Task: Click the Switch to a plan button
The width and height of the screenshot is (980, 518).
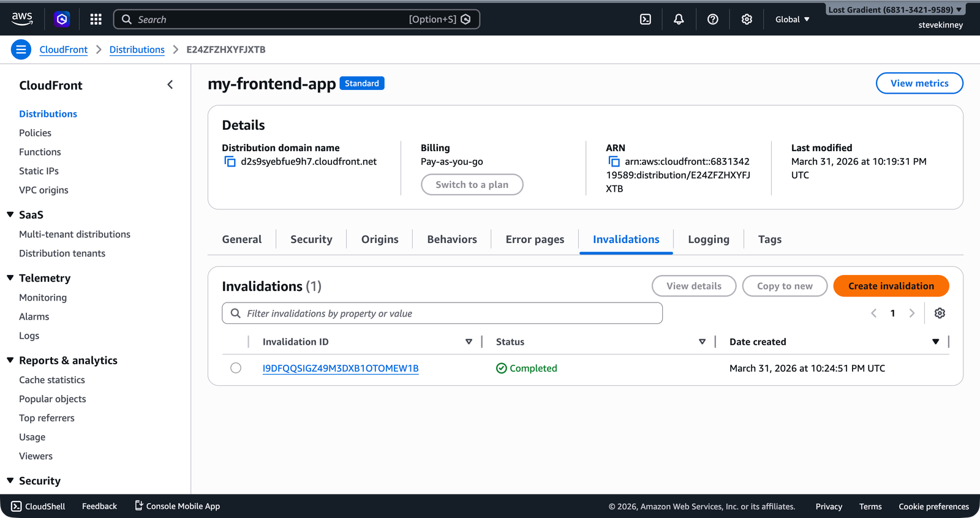Action: point(472,184)
